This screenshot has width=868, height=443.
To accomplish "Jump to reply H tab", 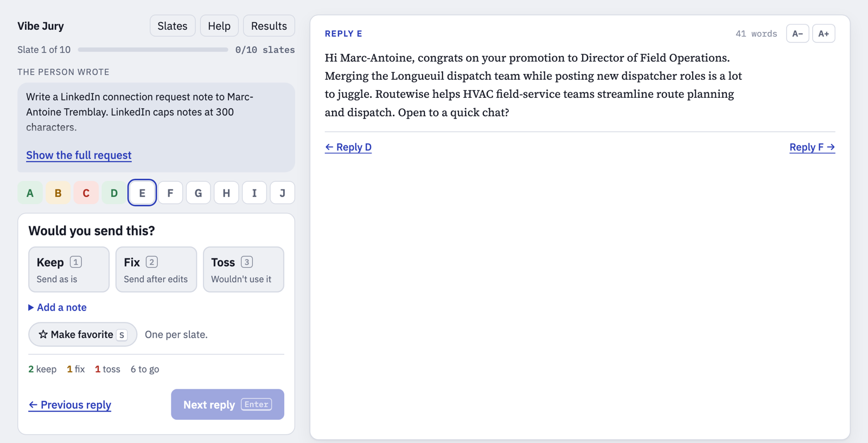I will click(226, 193).
